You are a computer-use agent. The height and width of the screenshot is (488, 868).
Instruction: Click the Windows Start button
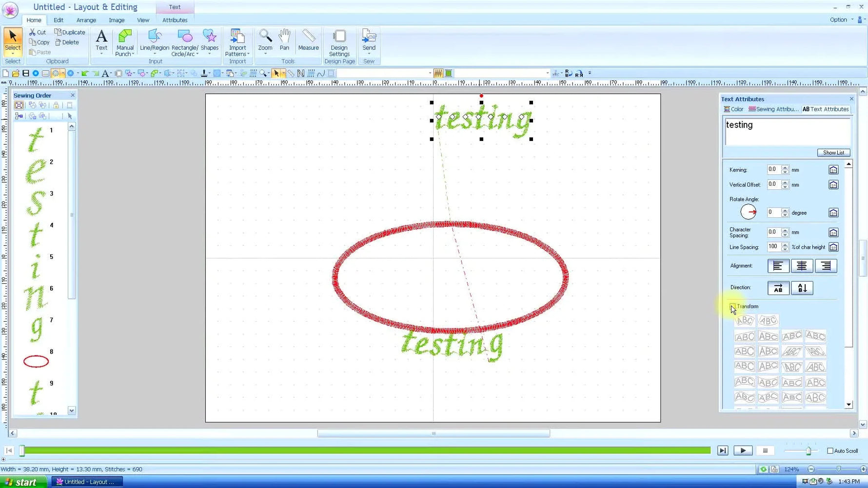click(x=23, y=482)
